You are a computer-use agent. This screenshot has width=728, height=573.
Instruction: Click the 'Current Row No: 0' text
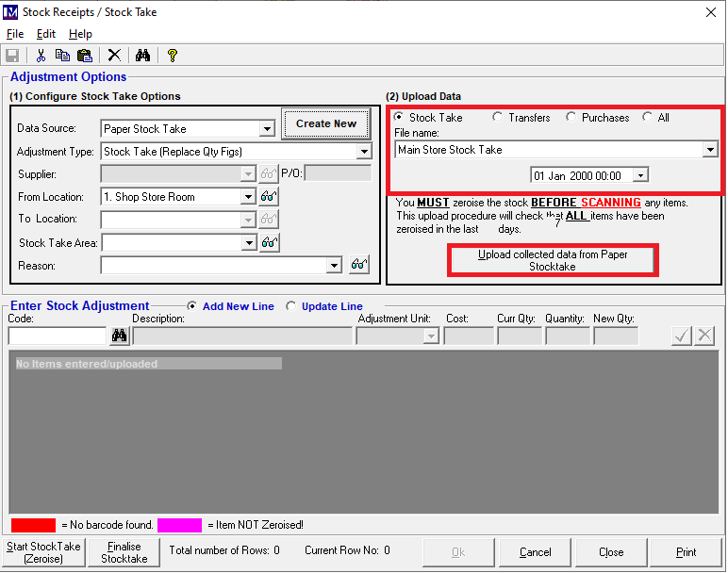click(347, 550)
